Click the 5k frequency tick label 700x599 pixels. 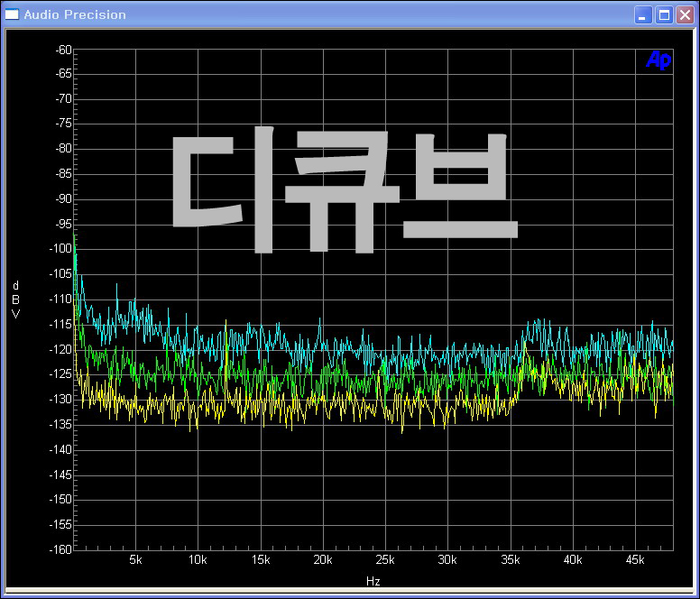click(135, 560)
